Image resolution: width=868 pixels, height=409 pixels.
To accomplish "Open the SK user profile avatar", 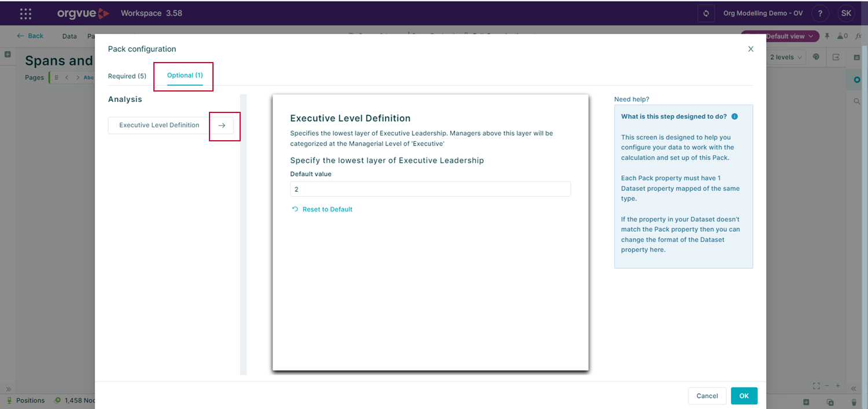I will pyautogui.click(x=847, y=13).
